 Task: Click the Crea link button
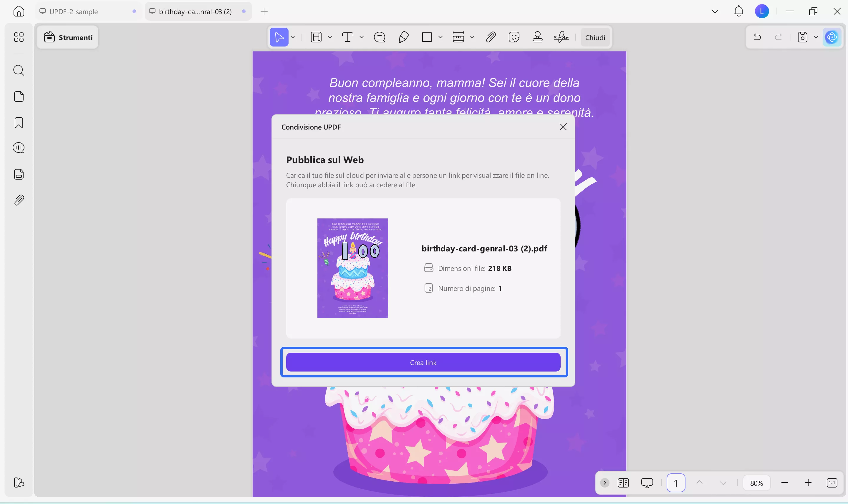pos(423,362)
